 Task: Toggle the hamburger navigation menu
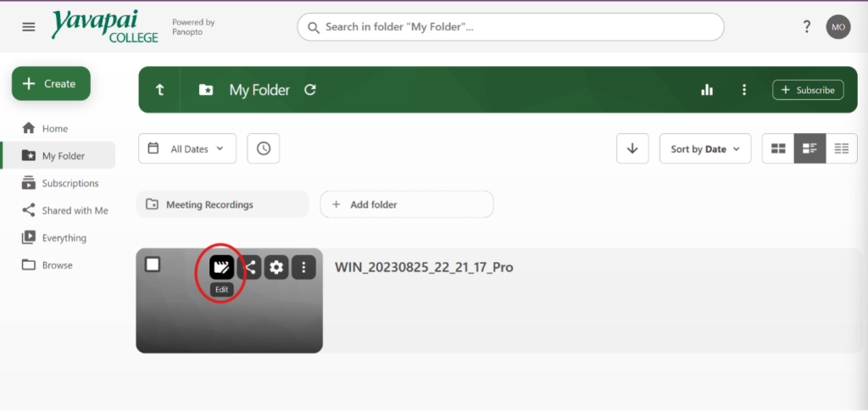click(29, 27)
